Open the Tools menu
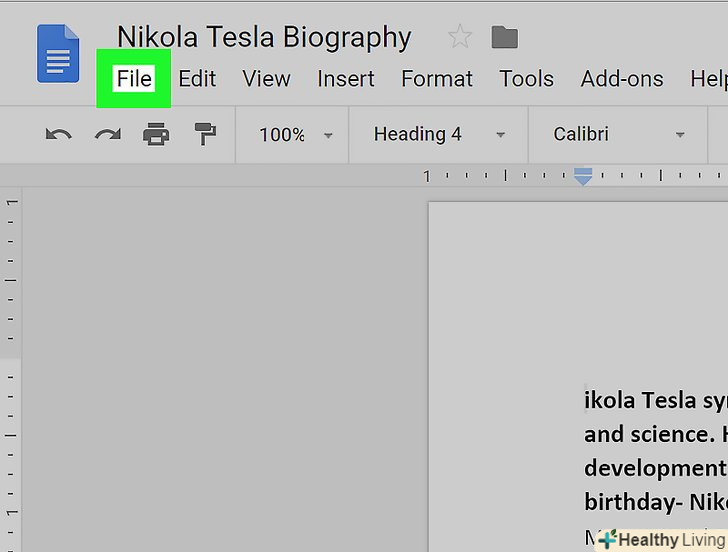This screenshot has width=728, height=552. click(526, 79)
